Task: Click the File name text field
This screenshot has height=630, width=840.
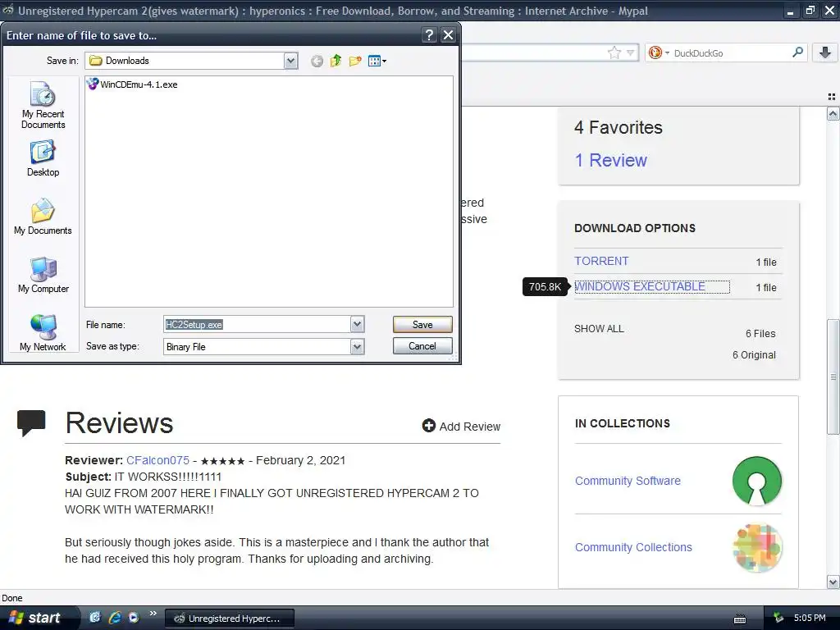Action: pyautogui.click(x=257, y=325)
